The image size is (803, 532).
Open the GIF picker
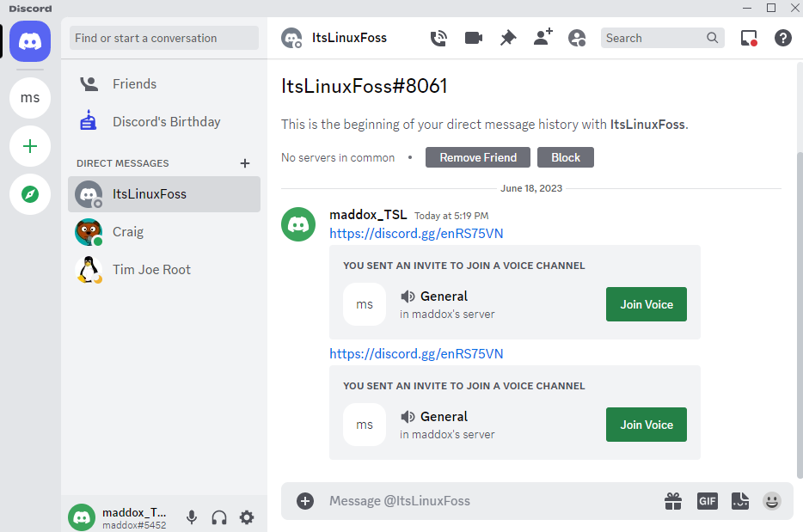tap(707, 501)
